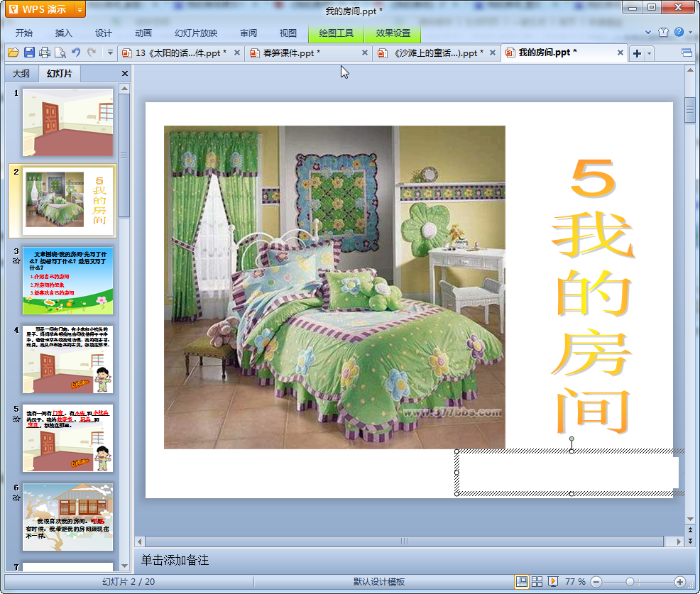The height and width of the screenshot is (594, 700).
Task: Click the animation star icon beside slide 5
Action: [16, 419]
